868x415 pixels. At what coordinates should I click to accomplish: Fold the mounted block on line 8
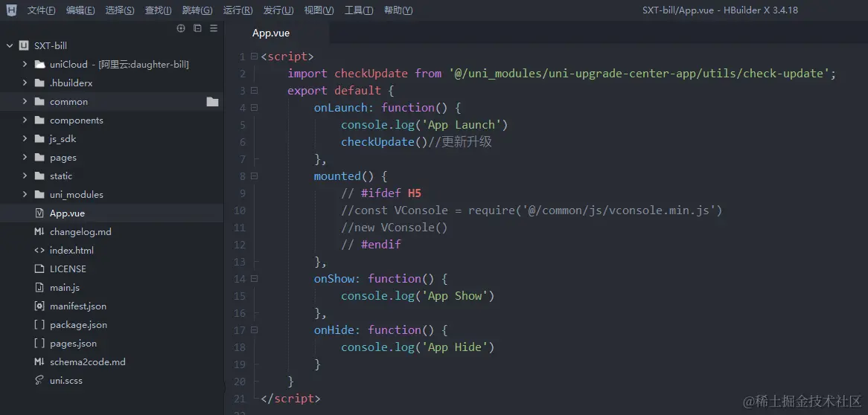pos(254,176)
